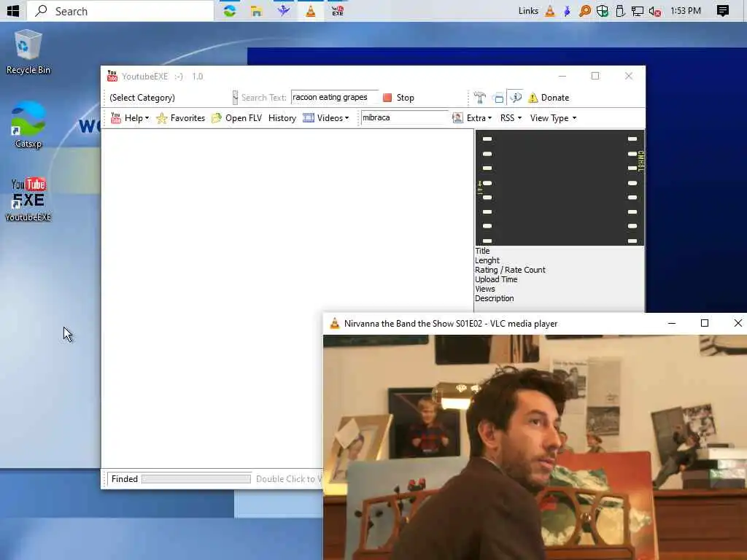Maximize the VLC media player window
Screen dimensions: 747x560
[705, 323]
